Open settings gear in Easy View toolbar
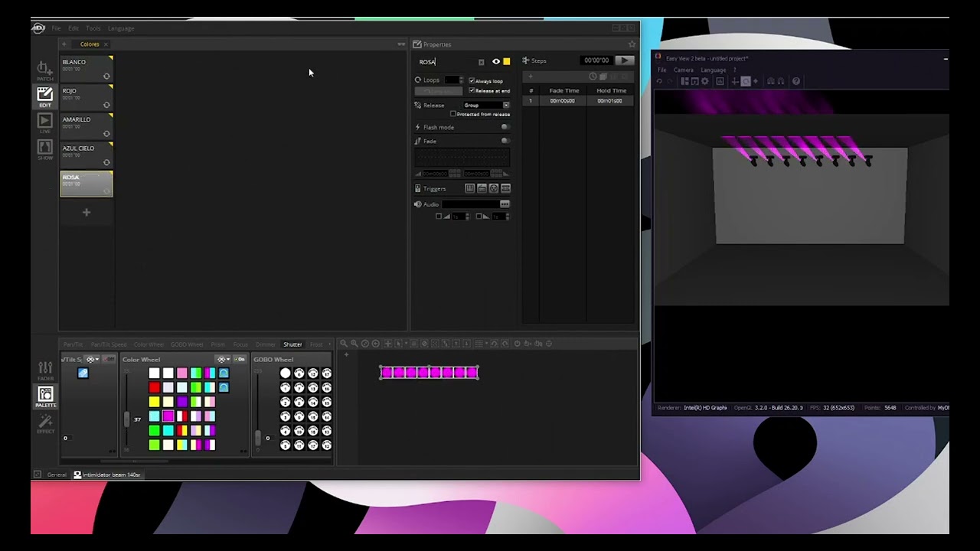 (705, 81)
